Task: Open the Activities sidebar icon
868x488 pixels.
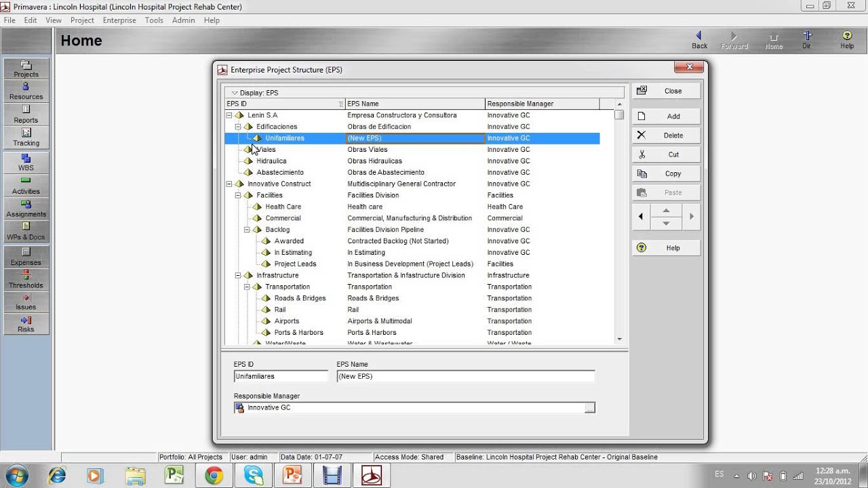Action: tap(26, 186)
